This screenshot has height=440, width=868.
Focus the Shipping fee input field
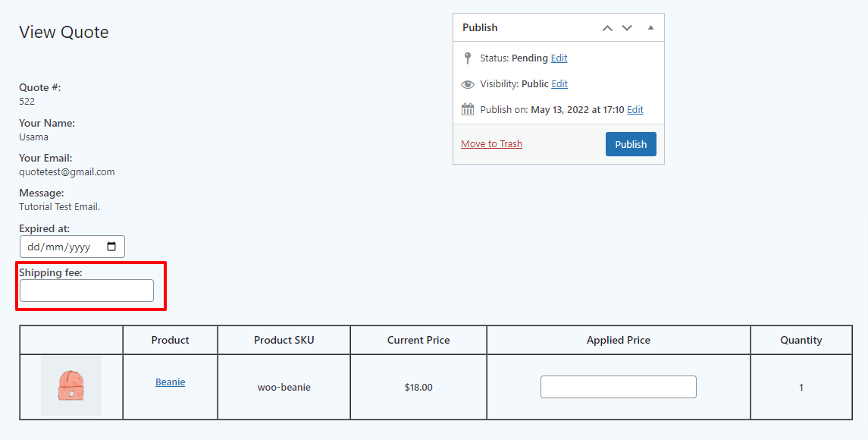click(x=87, y=291)
